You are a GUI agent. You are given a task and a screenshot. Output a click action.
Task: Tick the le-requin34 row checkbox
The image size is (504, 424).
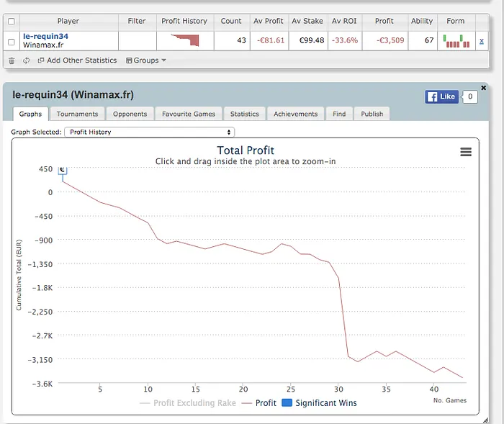coord(12,42)
